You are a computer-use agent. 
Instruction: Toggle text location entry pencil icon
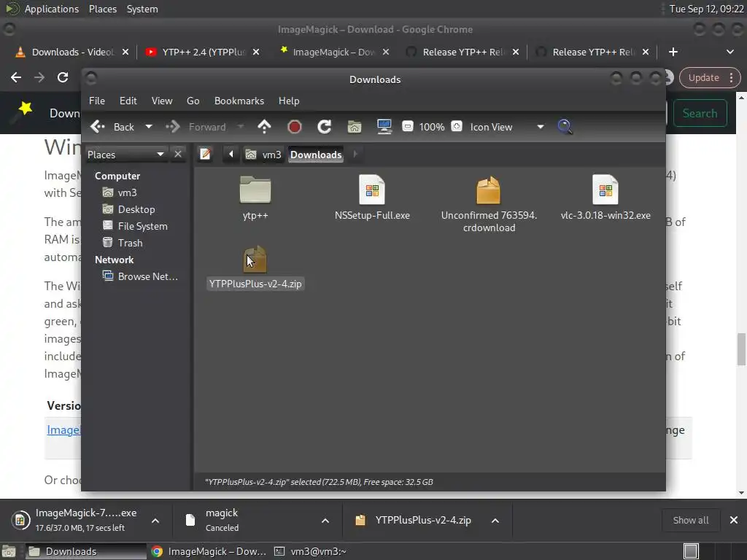(x=205, y=155)
